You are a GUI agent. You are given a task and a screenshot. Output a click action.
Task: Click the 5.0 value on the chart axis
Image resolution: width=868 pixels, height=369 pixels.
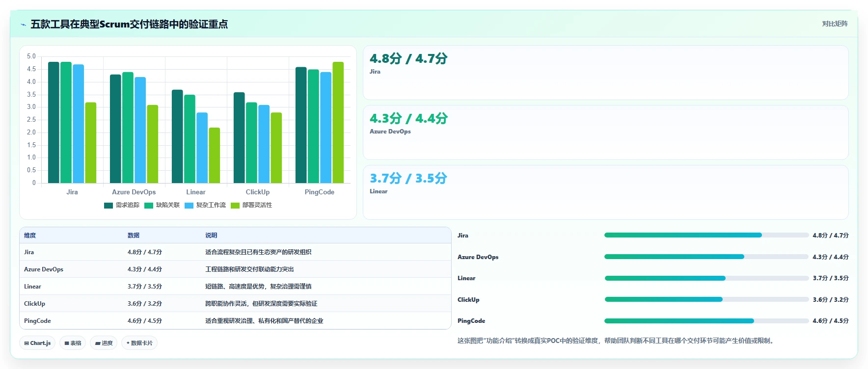(31, 56)
